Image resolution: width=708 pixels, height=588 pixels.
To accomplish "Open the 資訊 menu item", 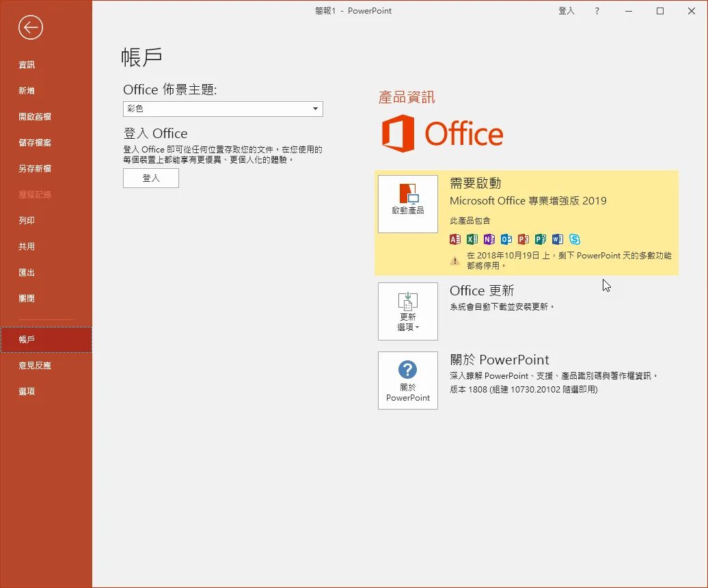I will click(x=27, y=64).
